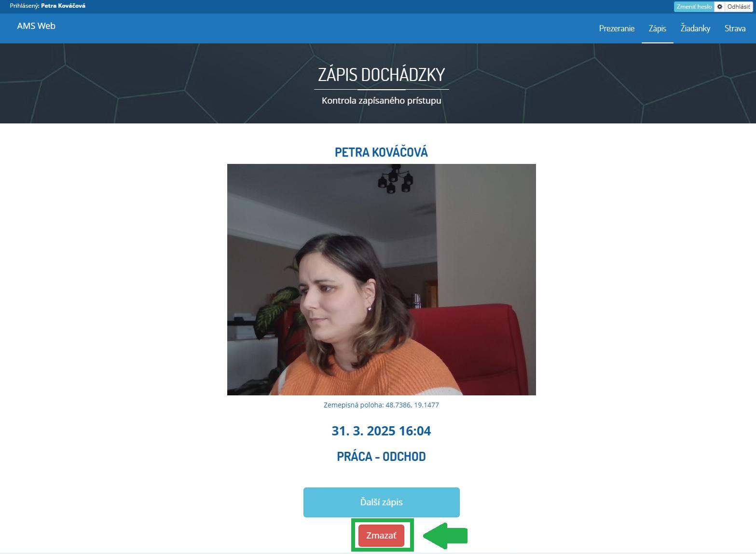Select the PETRA KOVÁČOVÁ heading
Image resolution: width=756 pixels, height=554 pixels.
[381, 152]
